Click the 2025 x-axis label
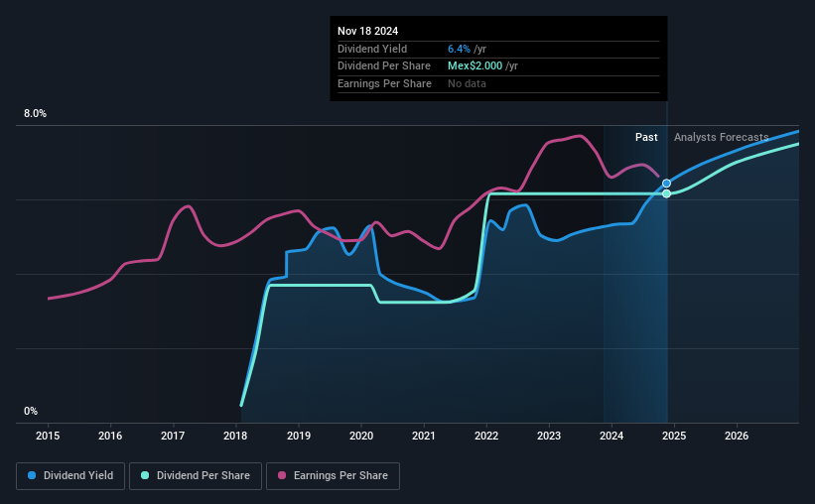 674,436
